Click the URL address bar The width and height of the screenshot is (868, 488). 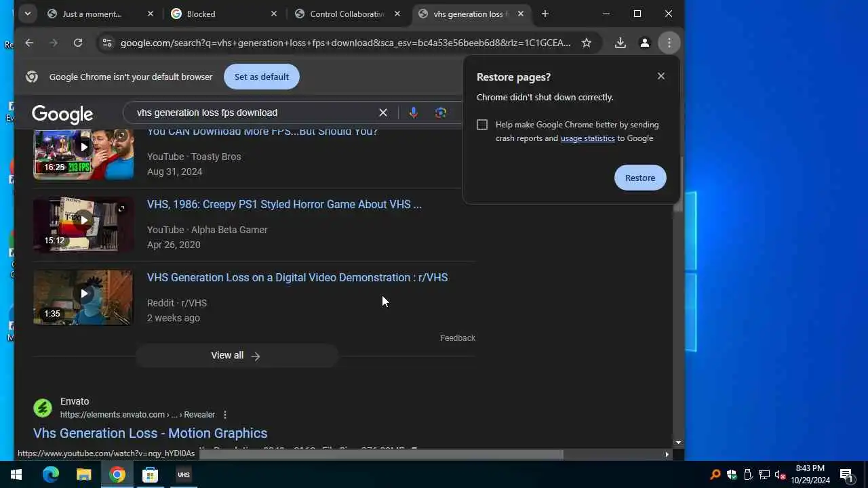[346, 43]
